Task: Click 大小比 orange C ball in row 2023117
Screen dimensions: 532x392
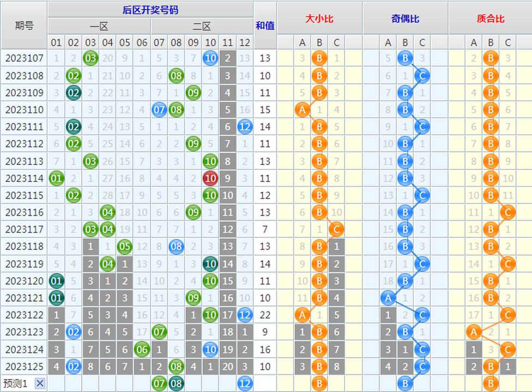Action: coord(336,229)
